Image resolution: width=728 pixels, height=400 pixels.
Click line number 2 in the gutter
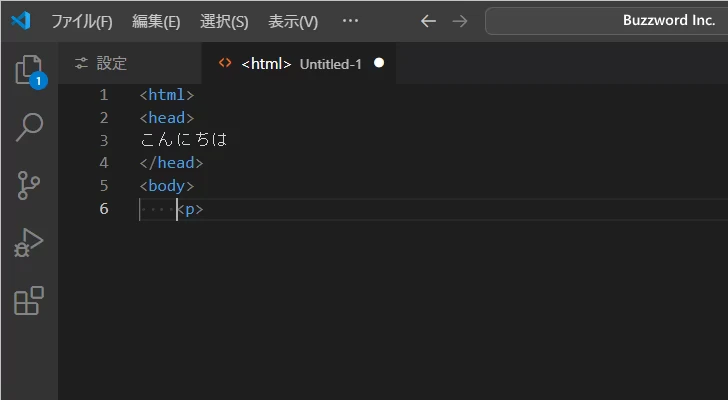(104, 117)
